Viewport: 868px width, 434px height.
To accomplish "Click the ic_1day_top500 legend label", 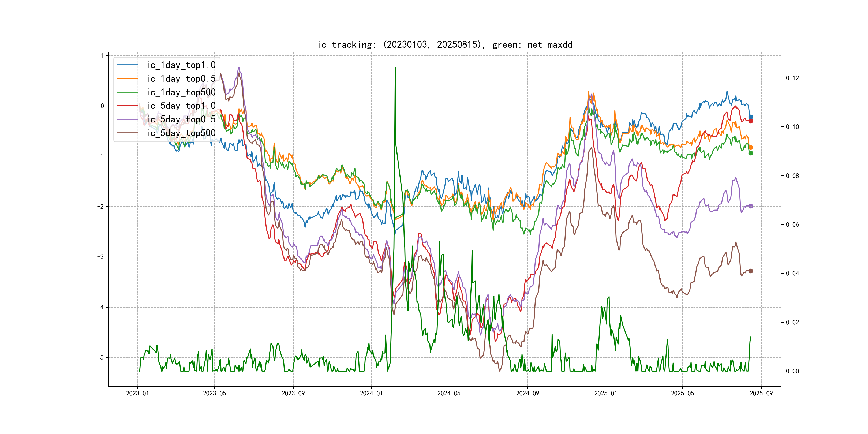I will click(x=181, y=92).
